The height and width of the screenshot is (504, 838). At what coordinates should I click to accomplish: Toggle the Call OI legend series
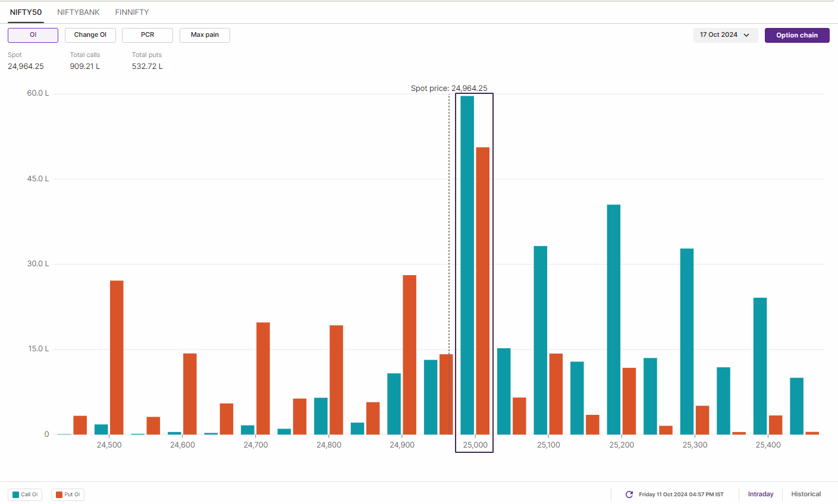coord(25,494)
